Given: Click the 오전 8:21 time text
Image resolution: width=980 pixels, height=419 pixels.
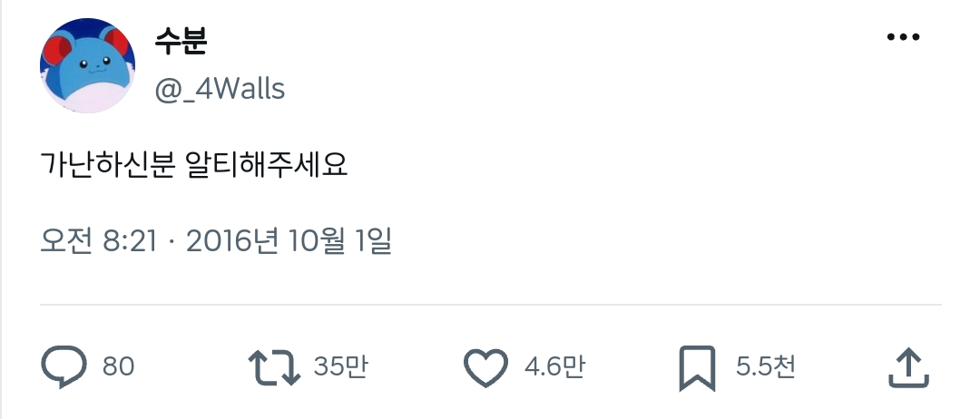Looking at the screenshot, I should [99, 241].
